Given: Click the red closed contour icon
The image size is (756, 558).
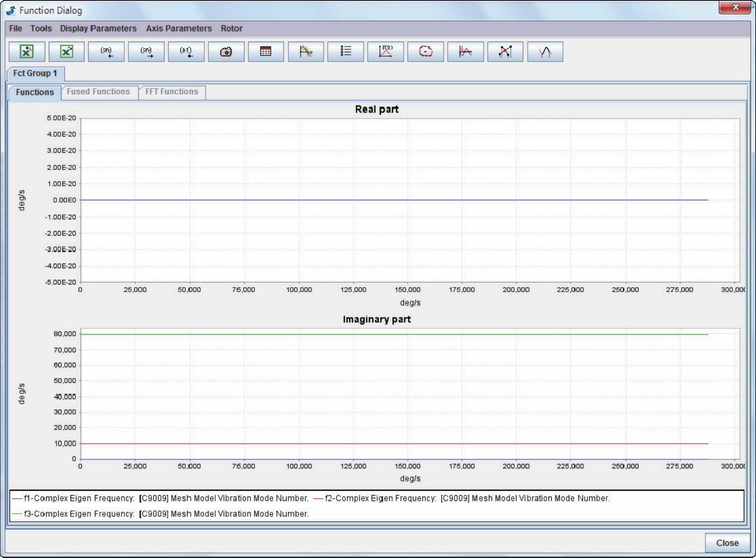Looking at the screenshot, I should (425, 52).
